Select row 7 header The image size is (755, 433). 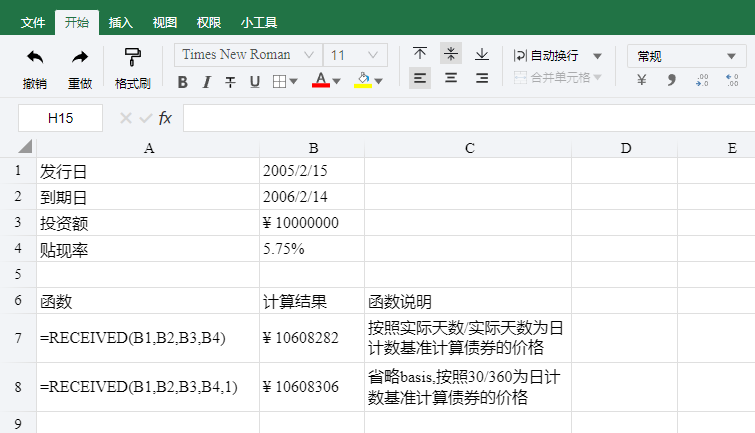[x=18, y=338]
